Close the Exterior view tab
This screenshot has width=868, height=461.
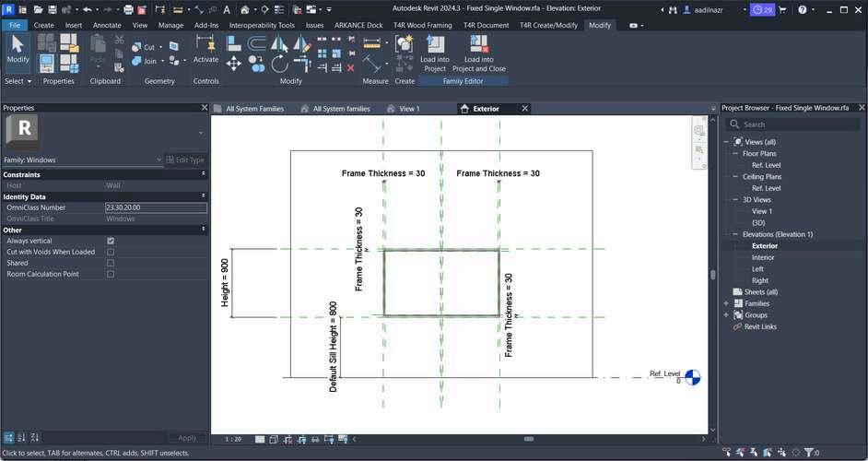(525, 109)
